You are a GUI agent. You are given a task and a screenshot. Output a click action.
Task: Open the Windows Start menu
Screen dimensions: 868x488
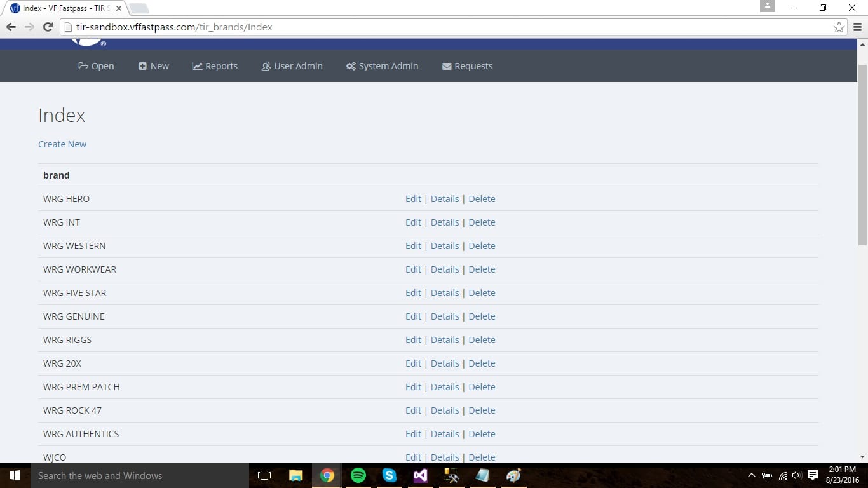15,475
